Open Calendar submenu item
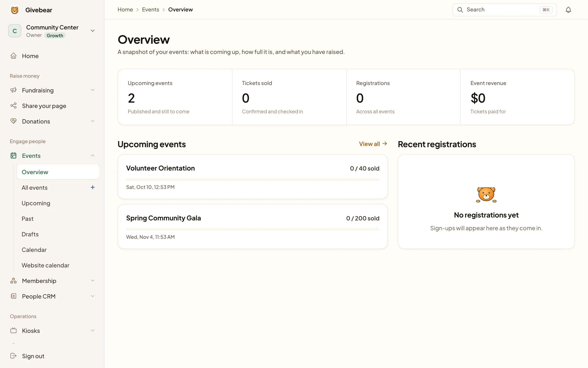588x368 pixels. pyautogui.click(x=58, y=250)
